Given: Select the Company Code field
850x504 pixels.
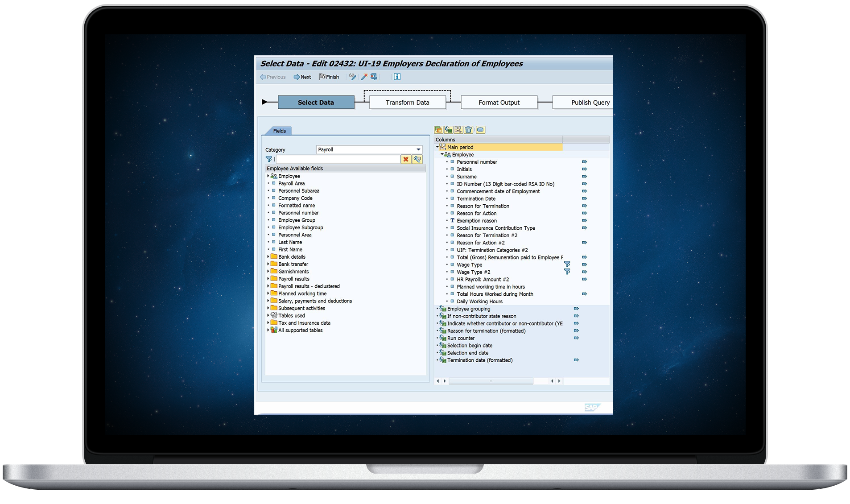Looking at the screenshot, I should [x=295, y=198].
